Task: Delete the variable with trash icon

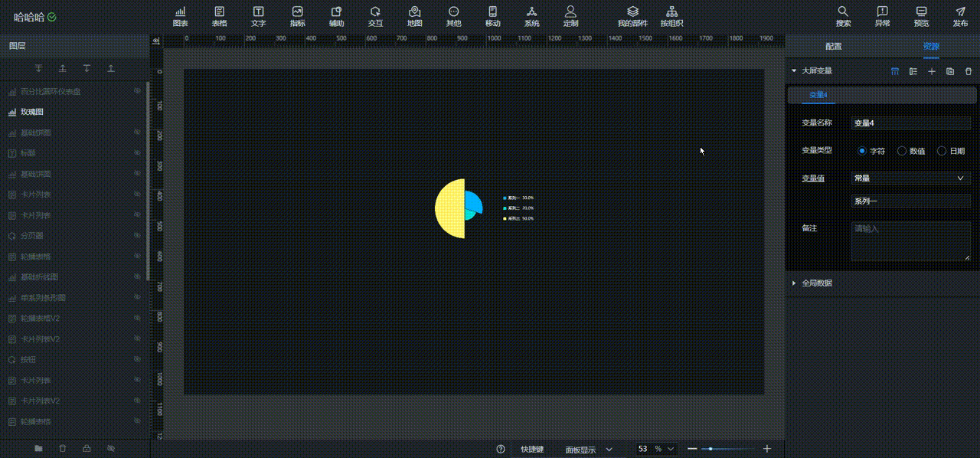Action: 969,71
